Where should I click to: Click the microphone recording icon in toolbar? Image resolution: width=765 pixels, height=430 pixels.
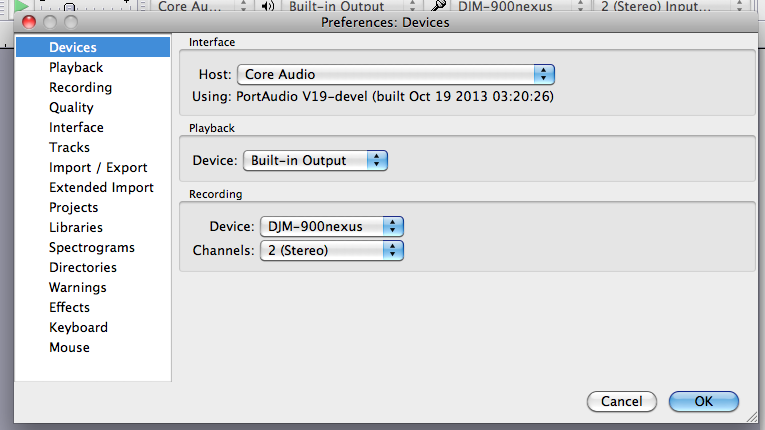click(438, 6)
